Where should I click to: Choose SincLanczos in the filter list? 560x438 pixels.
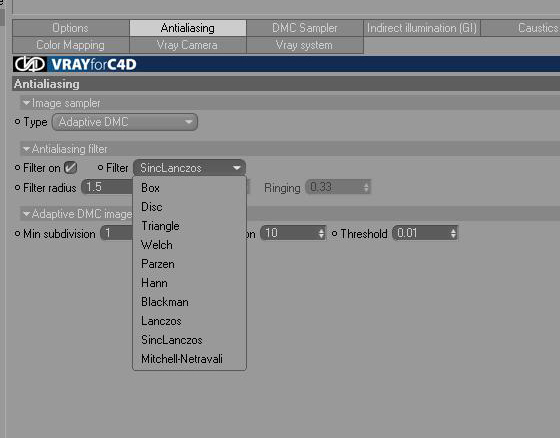[x=189, y=340]
